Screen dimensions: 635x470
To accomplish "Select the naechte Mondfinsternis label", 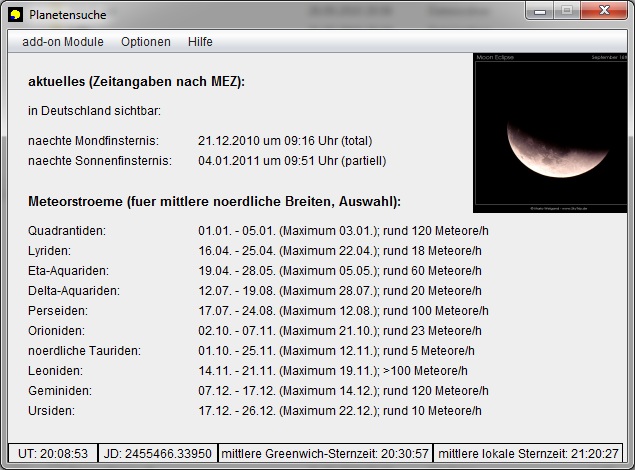I will 94,141.
